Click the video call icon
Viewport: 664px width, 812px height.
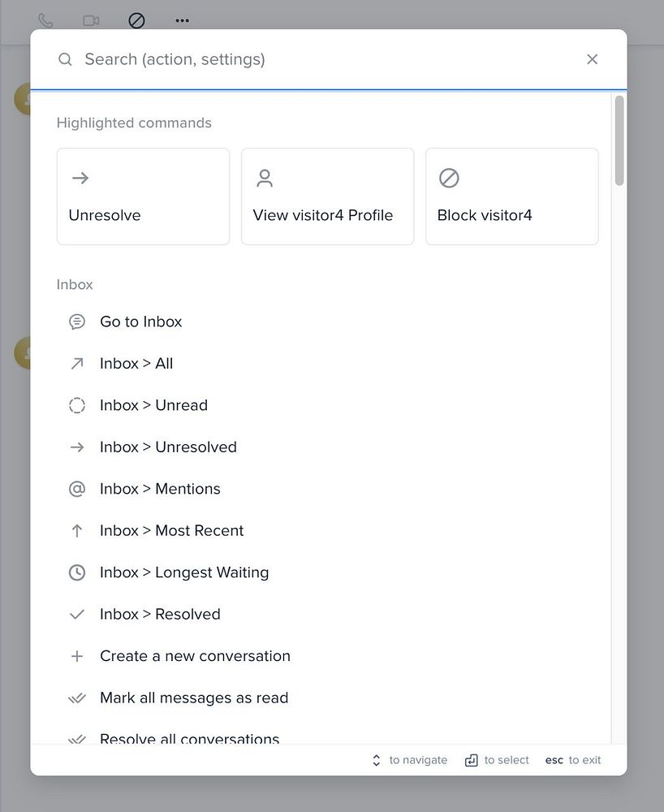coord(91,21)
